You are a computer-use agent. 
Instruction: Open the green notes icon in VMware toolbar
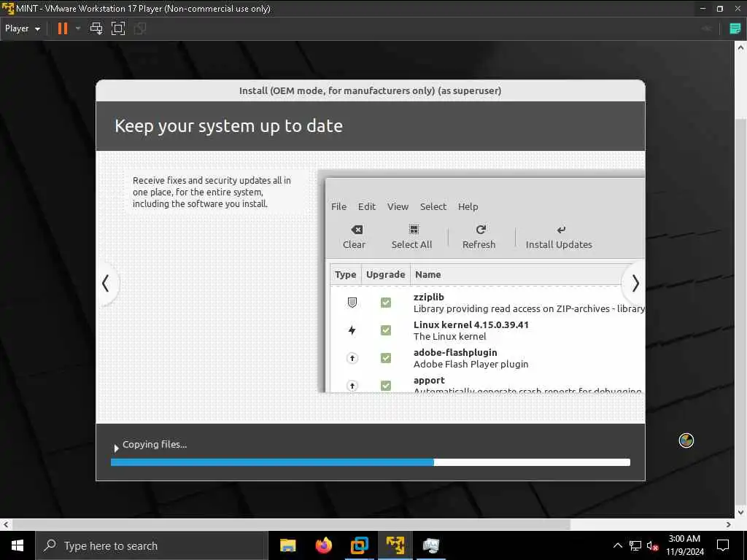pyautogui.click(x=735, y=28)
